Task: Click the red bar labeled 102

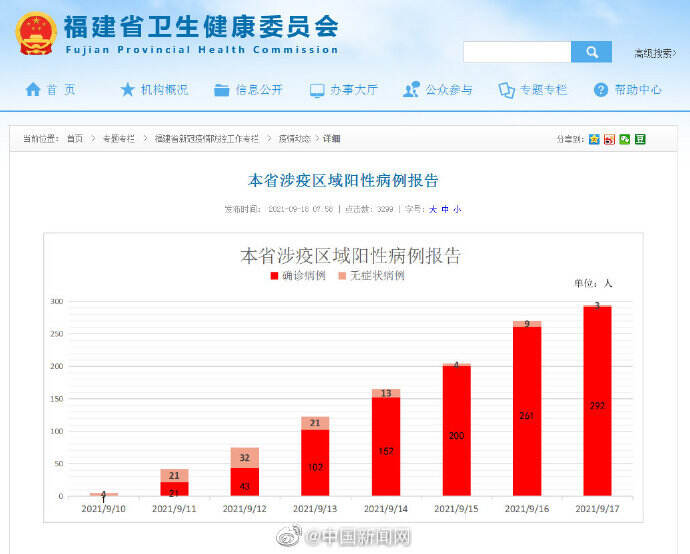Action: click(x=315, y=462)
